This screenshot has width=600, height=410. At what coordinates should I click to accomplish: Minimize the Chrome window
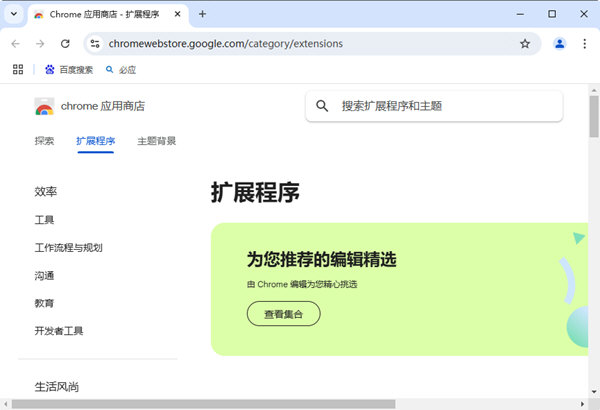pos(520,14)
